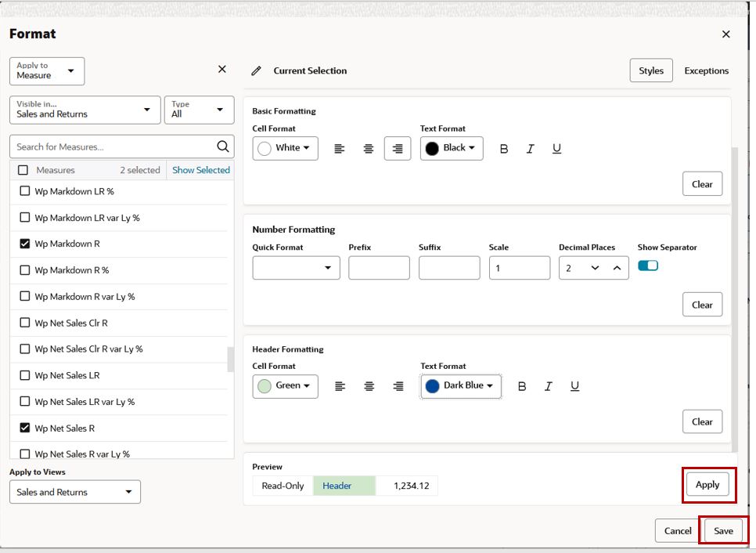Open the Apply to Views dropdown

coord(74,492)
